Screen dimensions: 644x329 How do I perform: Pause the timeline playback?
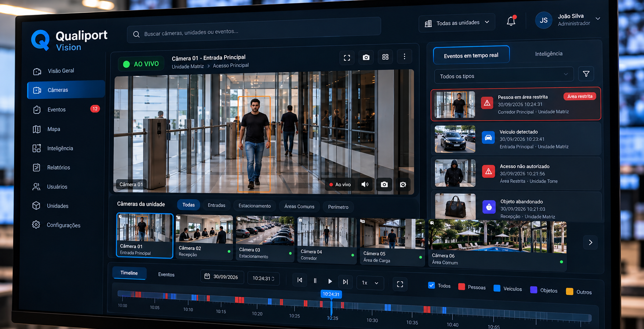(315, 281)
